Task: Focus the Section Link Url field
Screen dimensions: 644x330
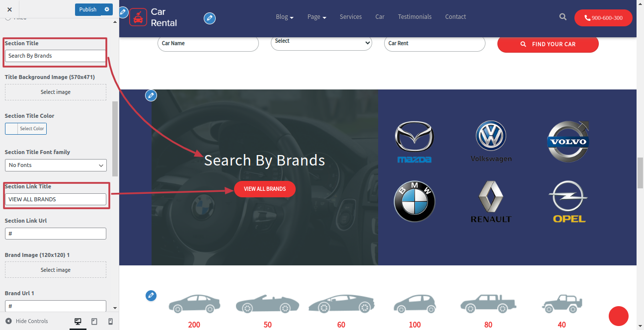Action: pos(56,234)
